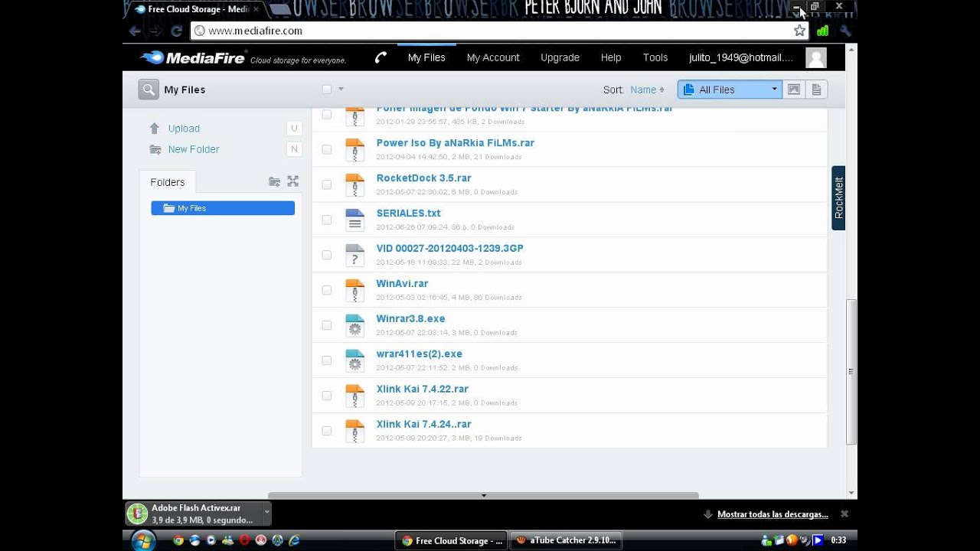Screen dimensions: 980x551
Task: Tick checkbox for Power Iso By aNaRkia FiLMs.rar
Action: [327, 149]
